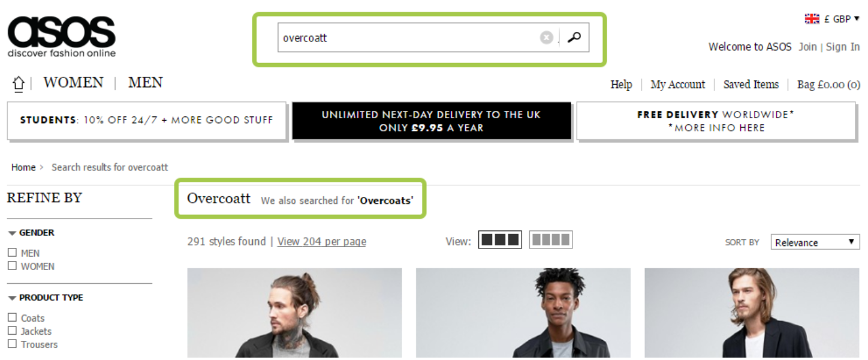Enable the Jackets product type filter
The width and height of the screenshot is (868, 360).
12,331
